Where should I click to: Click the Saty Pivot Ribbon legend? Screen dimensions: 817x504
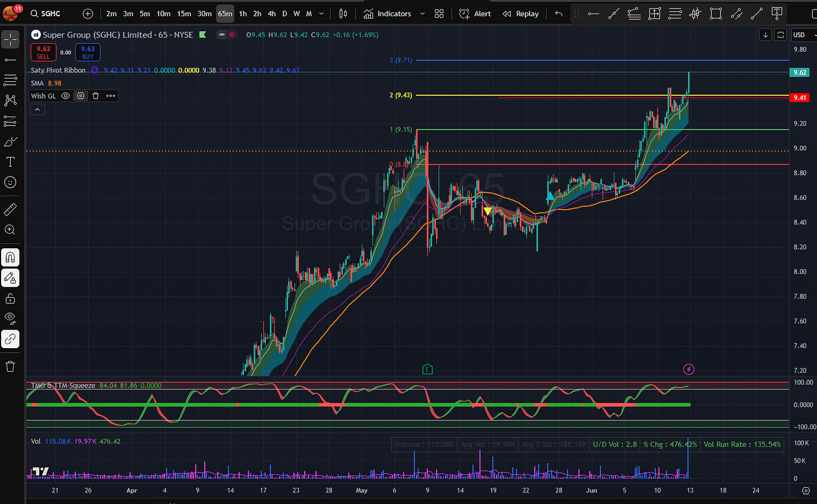point(58,70)
